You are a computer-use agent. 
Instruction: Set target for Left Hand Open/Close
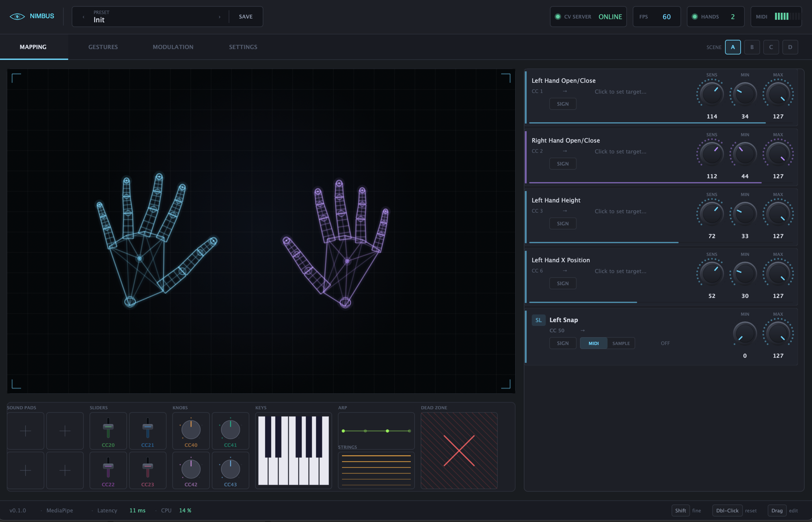[x=620, y=92]
